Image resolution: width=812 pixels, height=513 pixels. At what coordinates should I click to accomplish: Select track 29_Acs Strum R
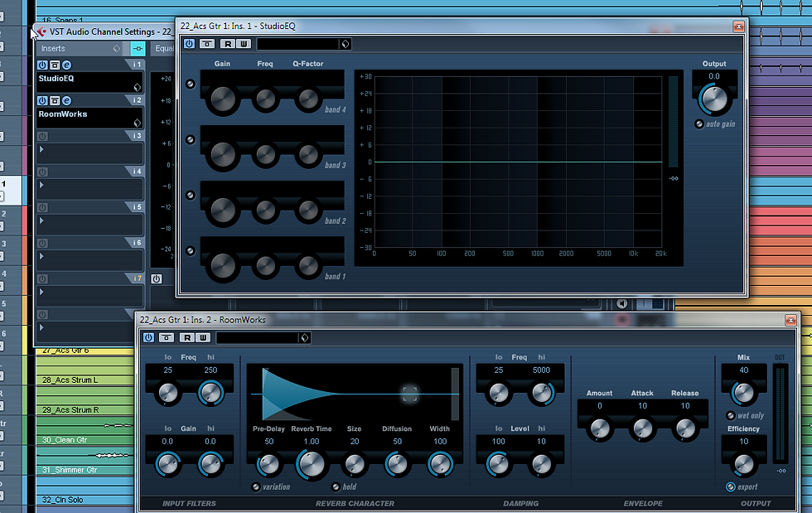[70, 410]
